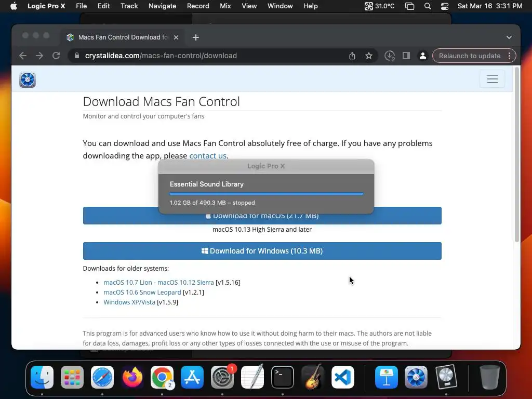Open the macOS 10.6 Snow Leopard link
The height and width of the screenshot is (399, 532).
point(142,292)
